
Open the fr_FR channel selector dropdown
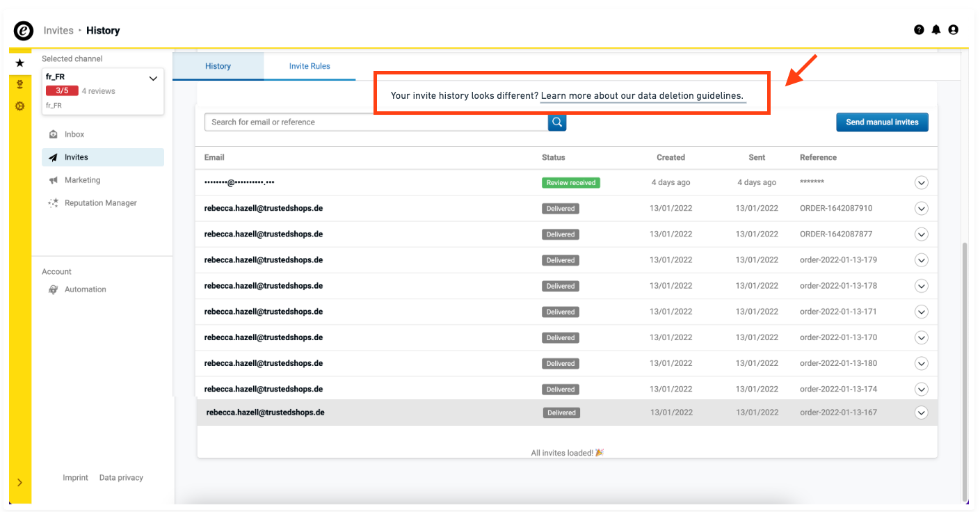[x=153, y=79]
